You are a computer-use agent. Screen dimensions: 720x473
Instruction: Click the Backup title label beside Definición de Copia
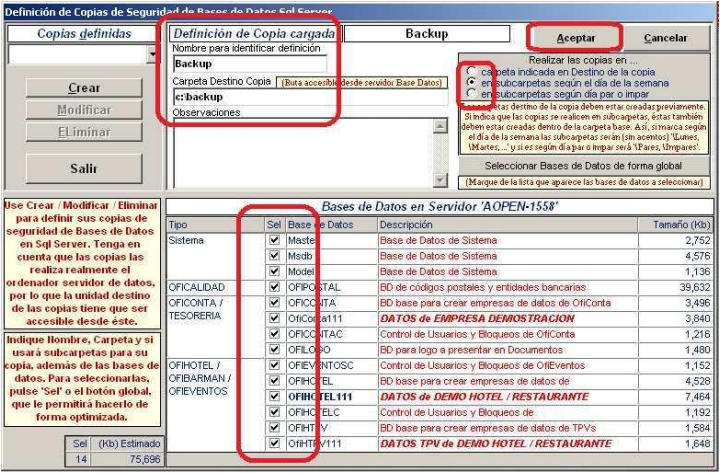click(x=427, y=34)
